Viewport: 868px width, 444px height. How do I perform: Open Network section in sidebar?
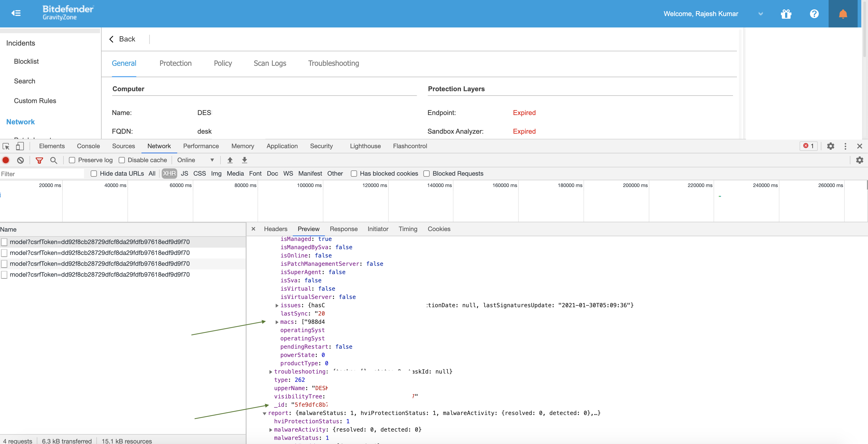tap(20, 122)
